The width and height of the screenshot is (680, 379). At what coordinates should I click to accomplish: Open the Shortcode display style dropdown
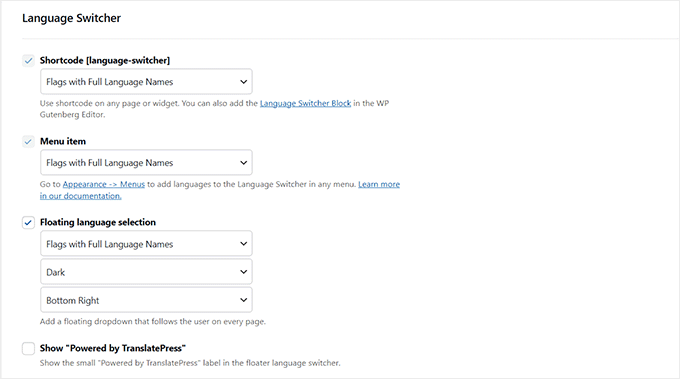point(146,82)
